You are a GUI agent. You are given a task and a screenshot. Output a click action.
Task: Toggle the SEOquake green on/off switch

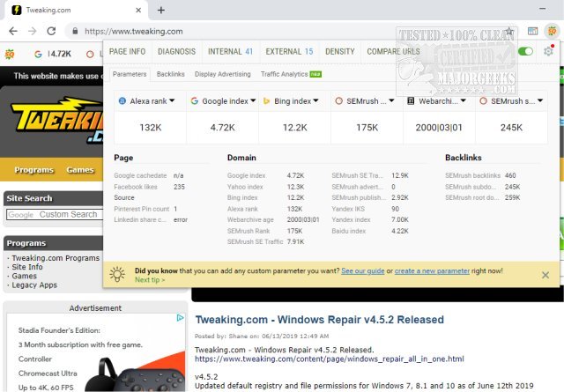pyautogui.click(x=525, y=51)
